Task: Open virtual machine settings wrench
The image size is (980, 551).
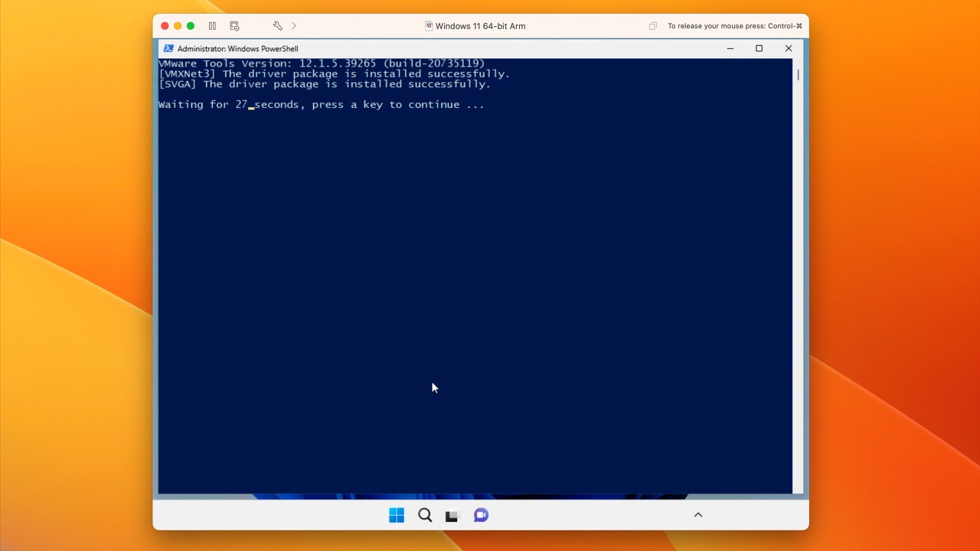Action: coord(277,26)
